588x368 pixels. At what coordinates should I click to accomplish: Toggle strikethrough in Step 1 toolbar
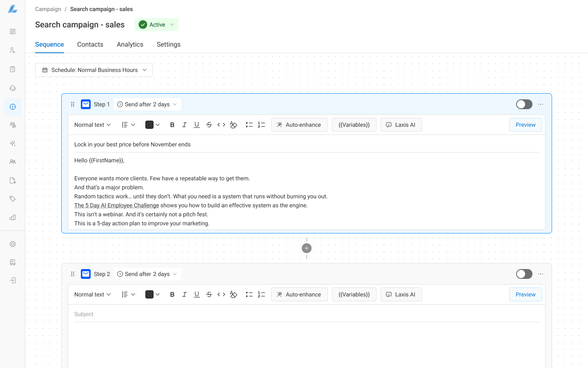pyautogui.click(x=209, y=125)
